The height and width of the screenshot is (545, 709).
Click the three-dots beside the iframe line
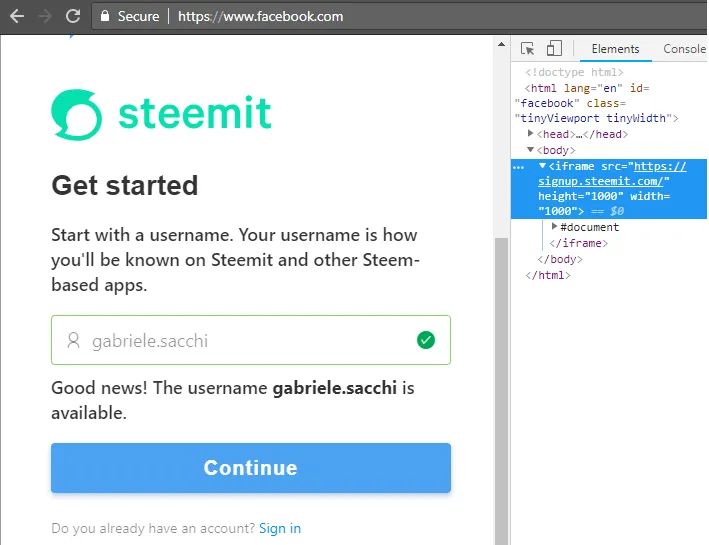pyautogui.click(x=519, y=167)
